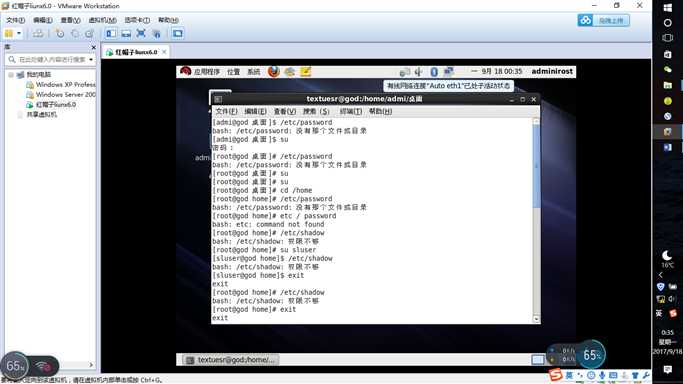Toggle the thumbnail bar toolbar icon
This screenshot has width=683, height=384.
pyautogui.click(x=126, y=34)
